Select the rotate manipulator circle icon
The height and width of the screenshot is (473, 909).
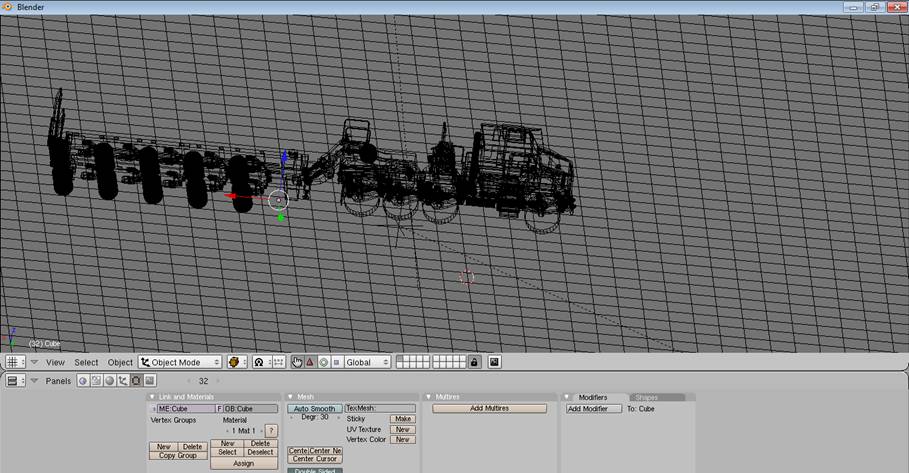[x=323, y=362]
